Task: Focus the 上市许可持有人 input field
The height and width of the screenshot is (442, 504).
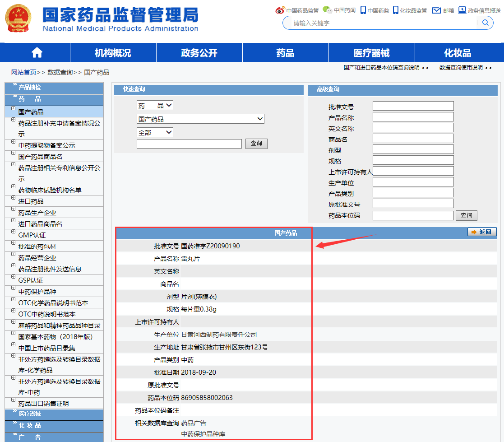Action: pos(413,171)
